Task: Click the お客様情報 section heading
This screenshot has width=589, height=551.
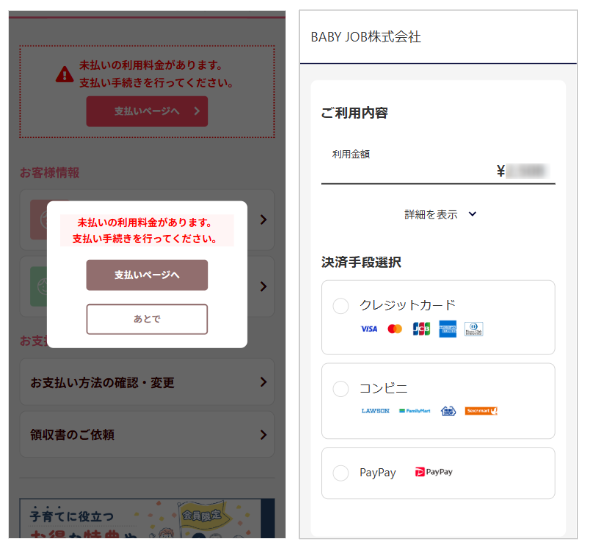Action: (x=50, y=173)
